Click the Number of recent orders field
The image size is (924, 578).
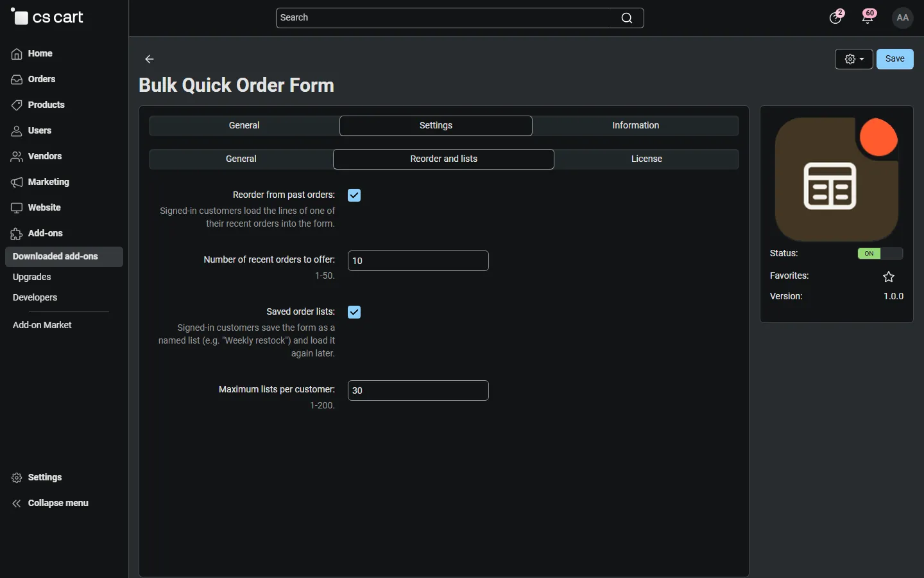coord(418,261)
